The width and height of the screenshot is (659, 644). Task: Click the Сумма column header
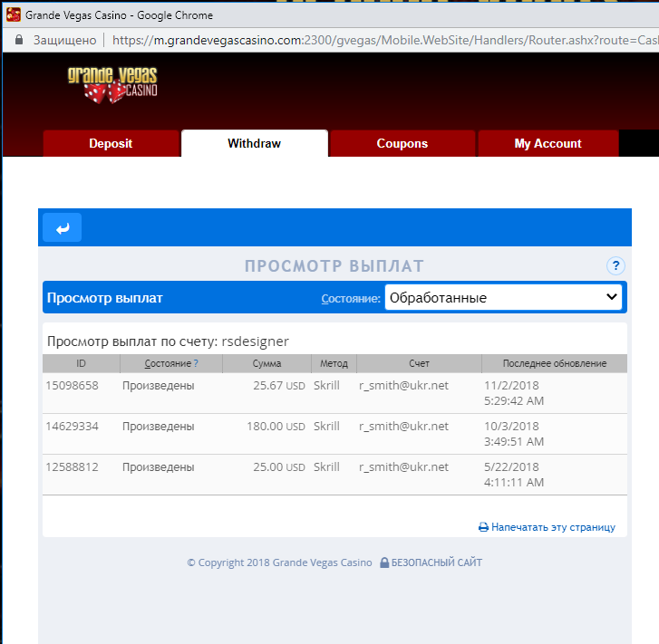[267, 363]
